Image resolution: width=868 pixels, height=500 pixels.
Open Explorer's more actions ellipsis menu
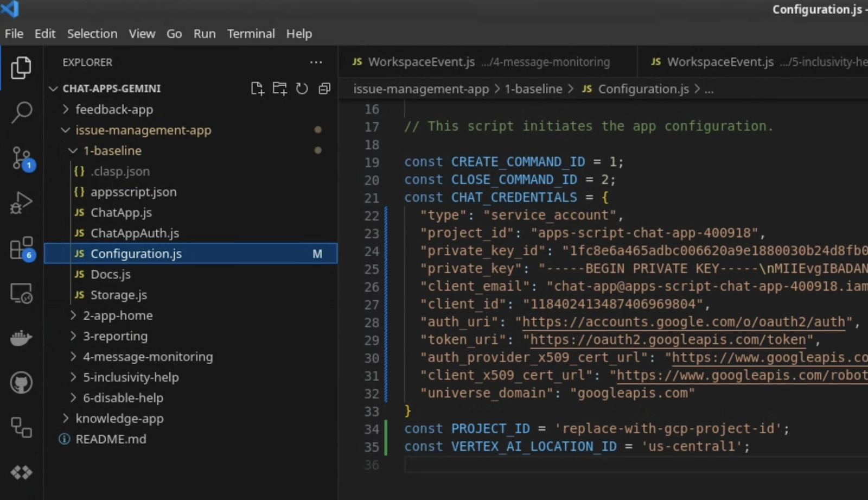point(316,62)
